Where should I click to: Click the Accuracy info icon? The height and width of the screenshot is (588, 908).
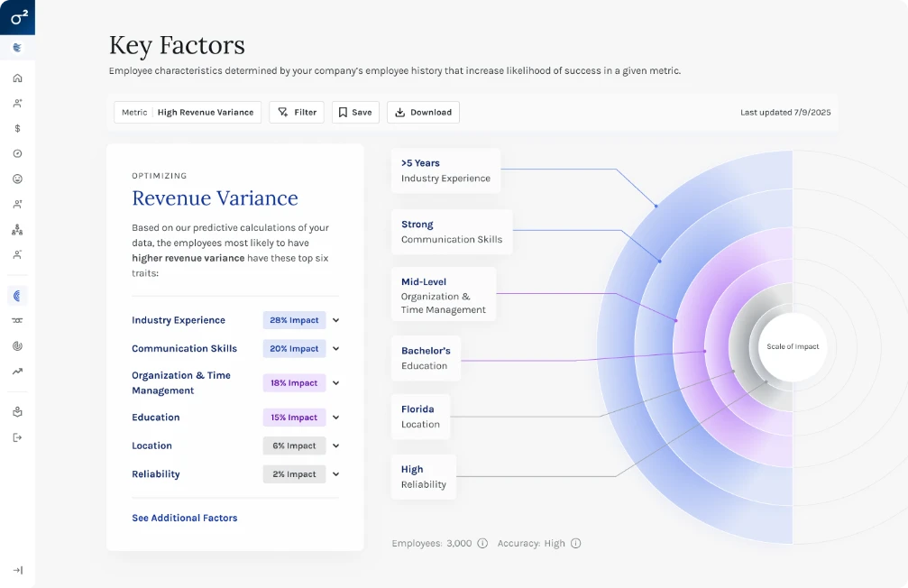click(x=575, y=544)
